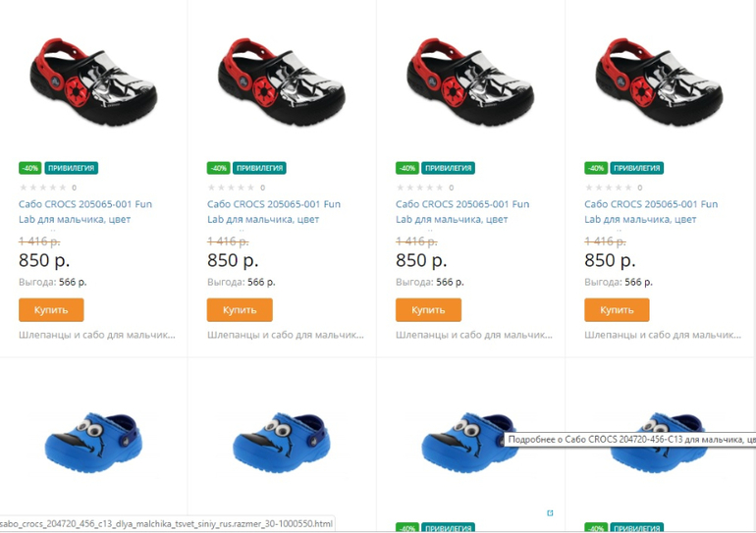Screen dimensions: 756x533
Task: Click the -40% discount badge on first product
Action: click(x=29, y=168)
